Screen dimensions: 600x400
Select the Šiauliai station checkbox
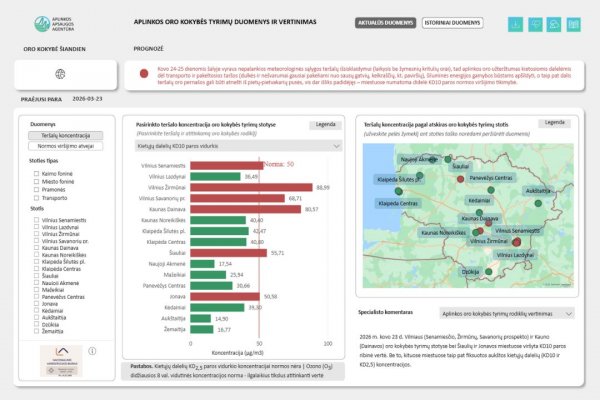coord(36,276)
